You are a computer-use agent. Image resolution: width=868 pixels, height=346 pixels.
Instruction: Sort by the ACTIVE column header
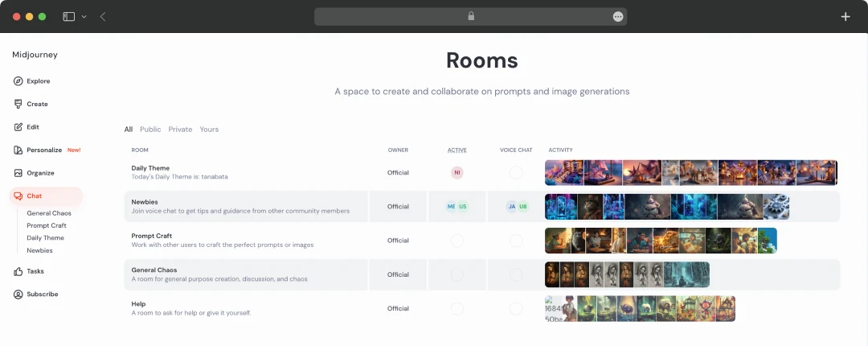457,150
